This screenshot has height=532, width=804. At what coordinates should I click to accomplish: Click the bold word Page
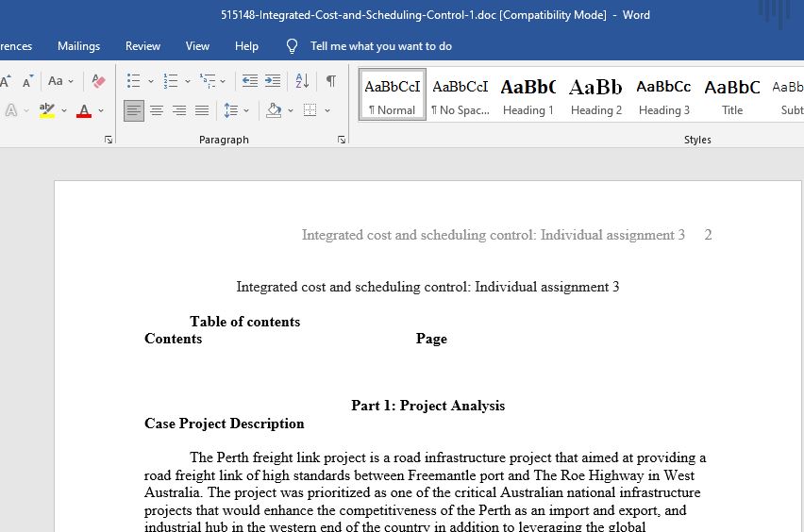tap(431, 339)
